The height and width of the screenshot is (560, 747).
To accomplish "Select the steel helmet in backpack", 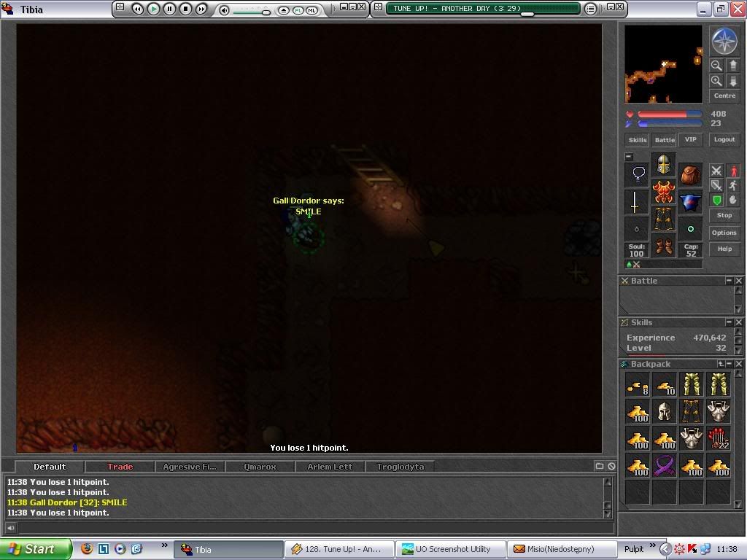I will [664, 411].
